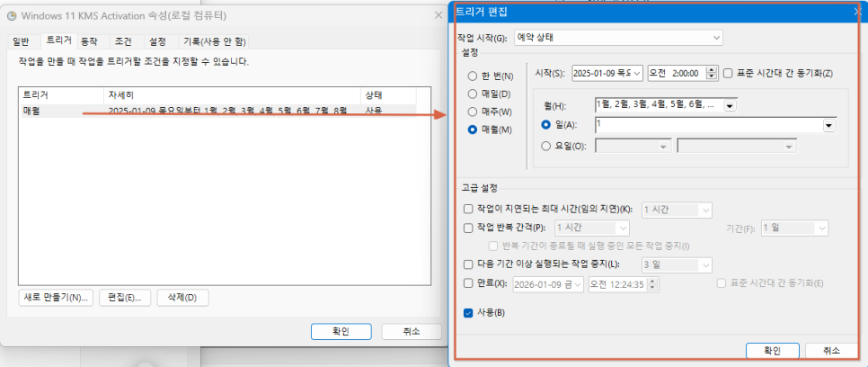The image size is (868, 367).
Task: Expand the 일(A) days dropdown arrow
Action: tap(829, 126)
